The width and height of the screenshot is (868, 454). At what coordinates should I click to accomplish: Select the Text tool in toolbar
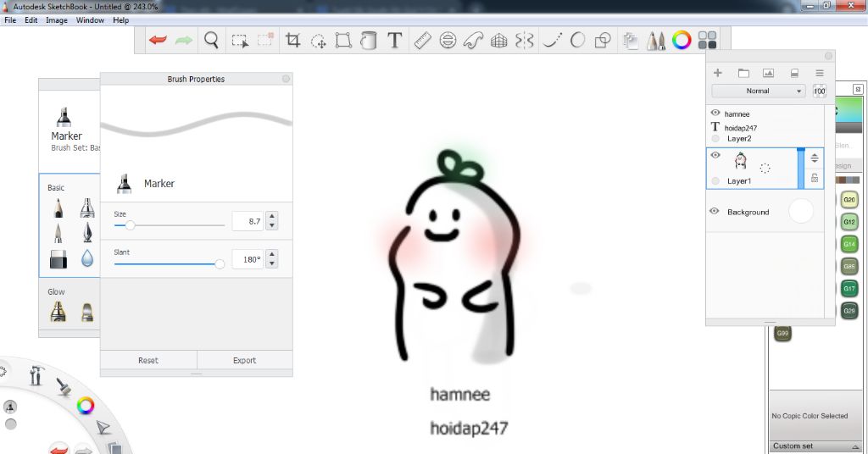click(x=394, y=40)
